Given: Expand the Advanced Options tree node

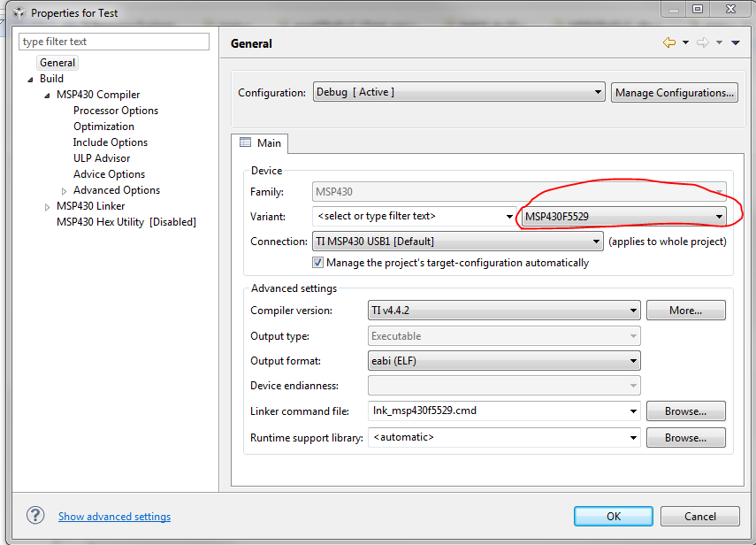Looking at the screenshot, I should click(64, 191).
